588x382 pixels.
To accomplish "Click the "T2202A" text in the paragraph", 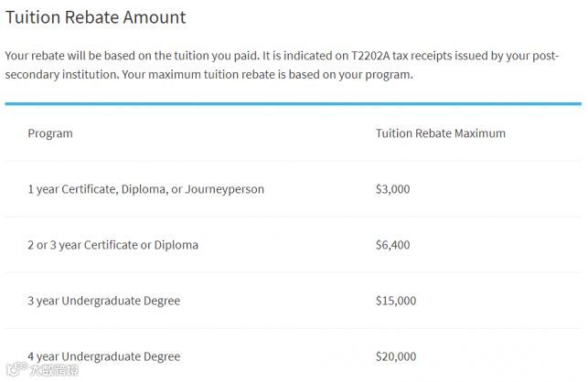I will (370, 56).
